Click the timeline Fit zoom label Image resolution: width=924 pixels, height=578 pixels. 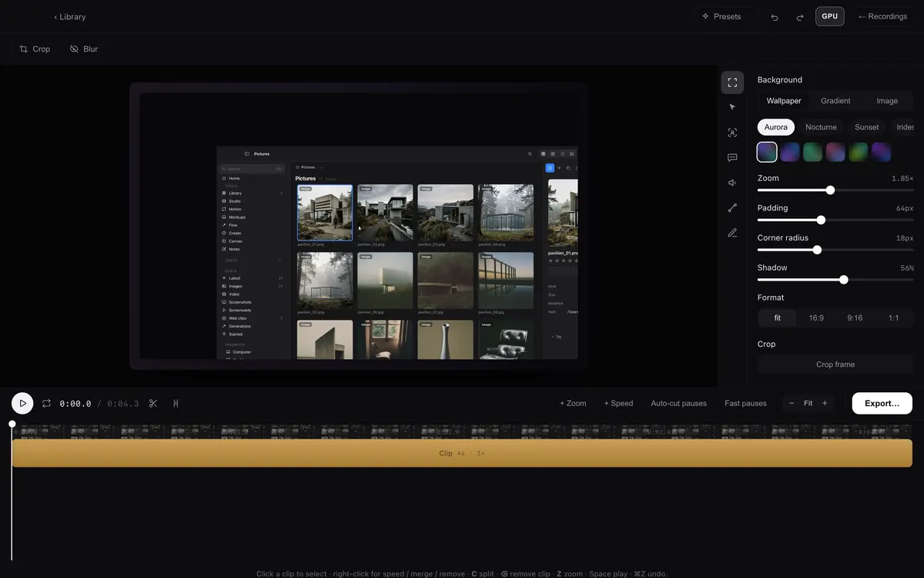(x=808, y=403)
